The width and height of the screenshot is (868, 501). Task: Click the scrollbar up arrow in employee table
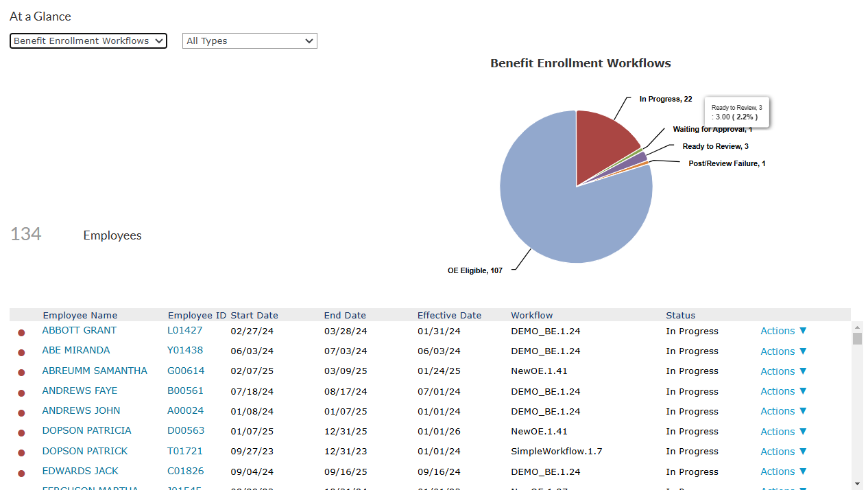856,327
